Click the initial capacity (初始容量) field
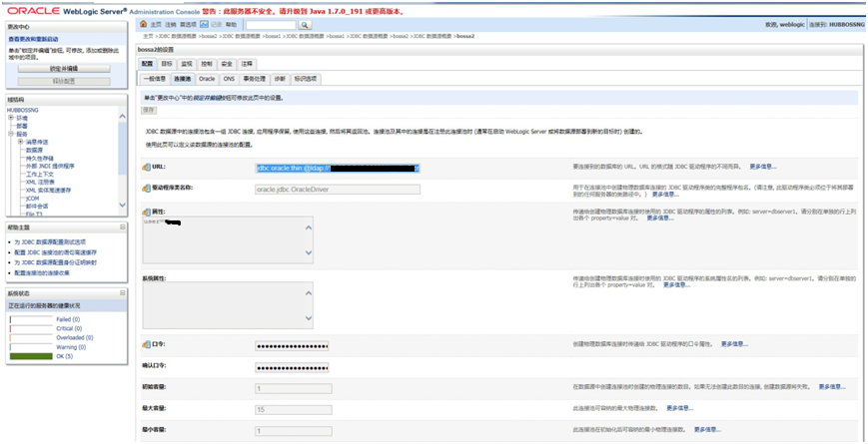The width and height of the screenshot is (868, 444). click(x=294, y=389)
